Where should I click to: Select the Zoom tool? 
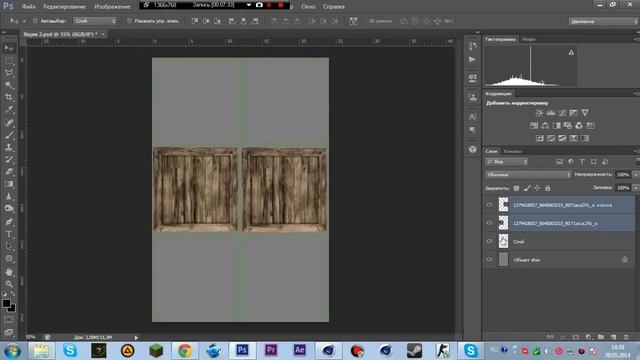(9, 284)
